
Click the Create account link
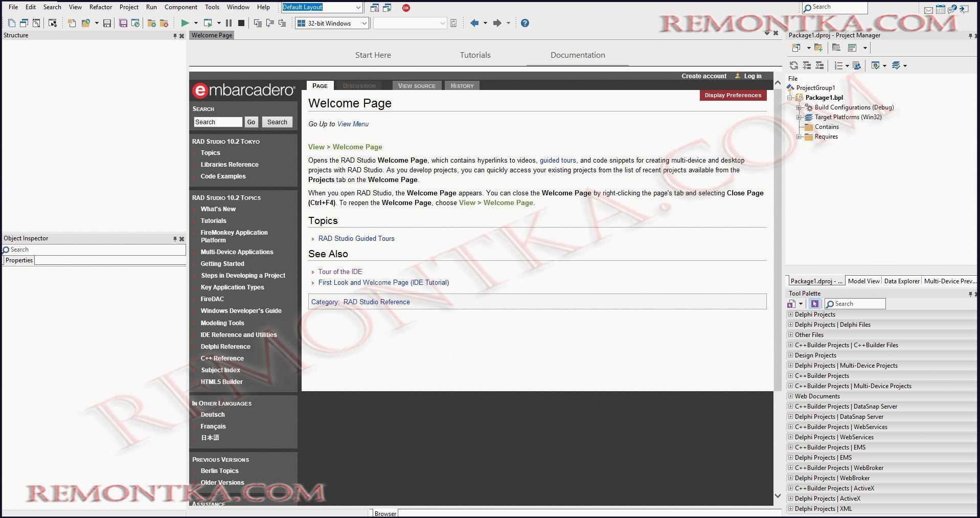click(x=703, y=76)
